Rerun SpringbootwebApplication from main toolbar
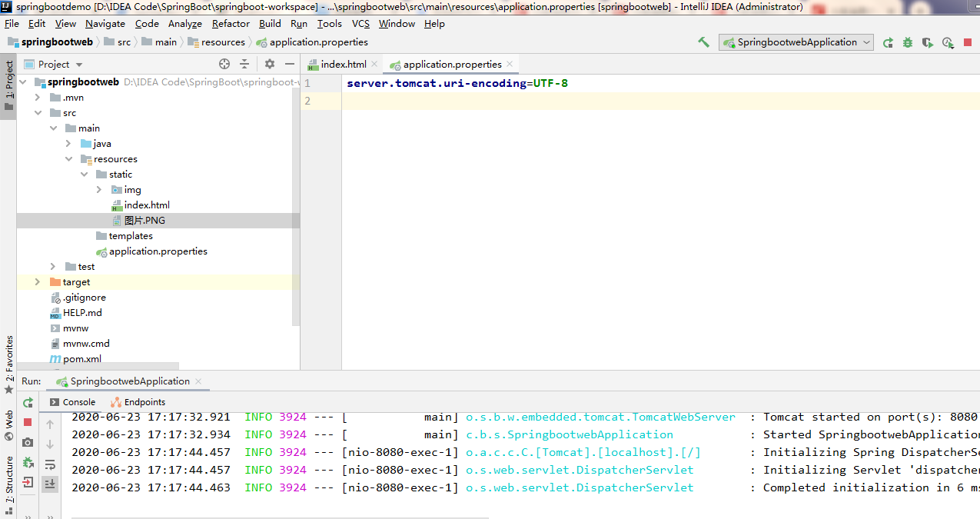980x519 pixels. point(888,42)
